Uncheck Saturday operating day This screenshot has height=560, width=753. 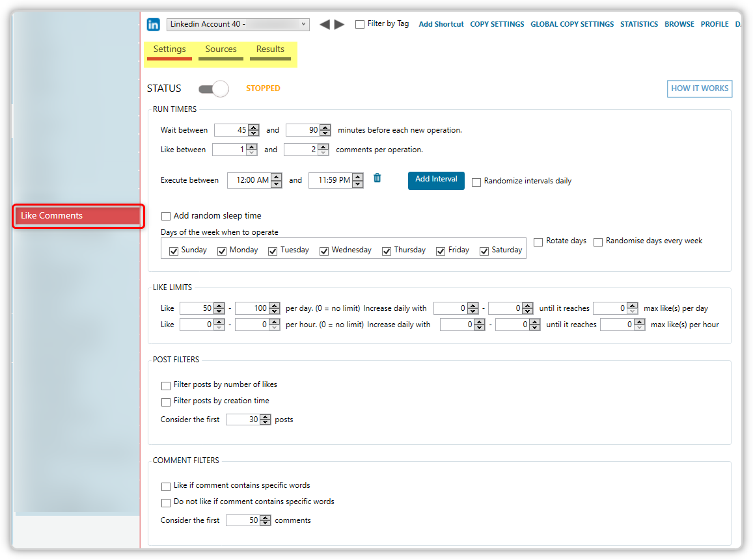tap(484, 251)
